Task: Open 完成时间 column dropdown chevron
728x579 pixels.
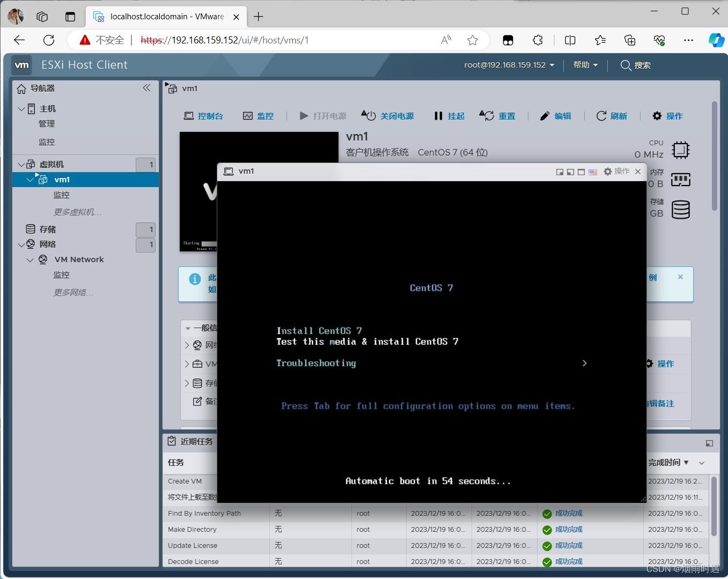Action: tap(702, 463)
